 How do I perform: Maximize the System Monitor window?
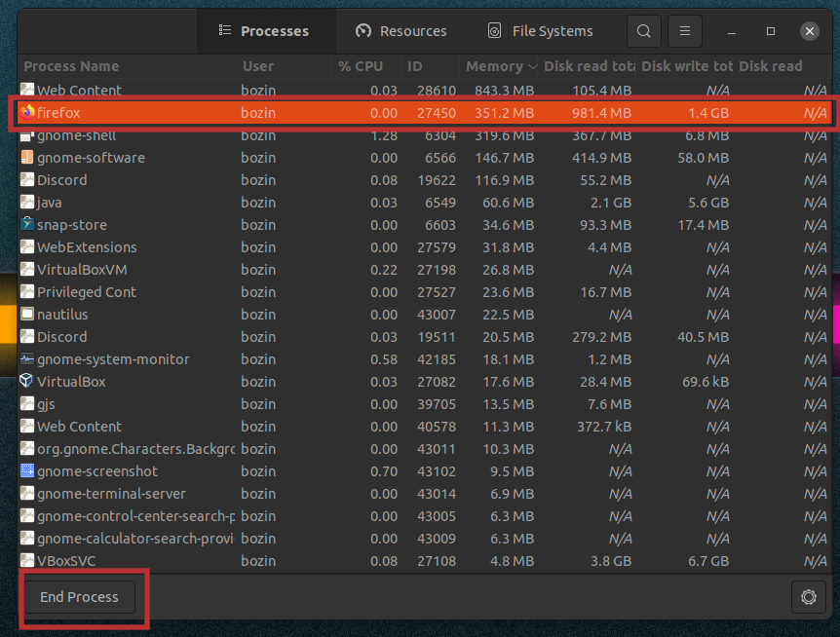771,31
